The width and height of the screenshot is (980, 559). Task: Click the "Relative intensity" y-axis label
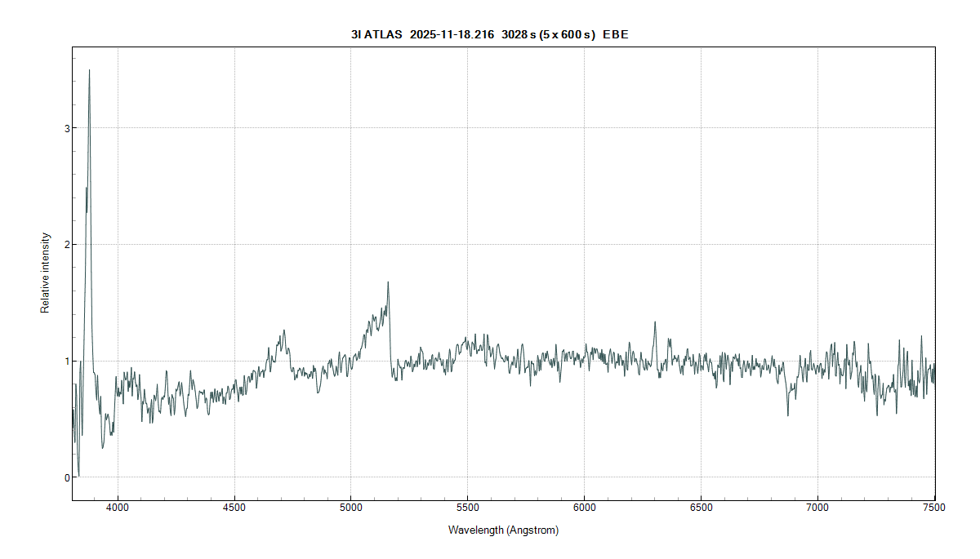pyautogui.click(x=46, y=273)
